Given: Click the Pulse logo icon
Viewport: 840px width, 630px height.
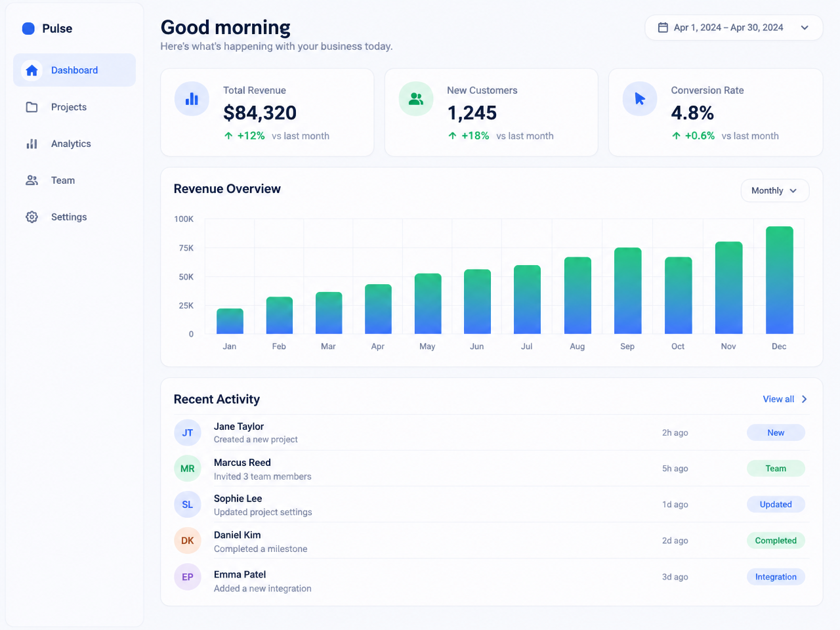Looking at the screenshot, I should tap(28, 28).
